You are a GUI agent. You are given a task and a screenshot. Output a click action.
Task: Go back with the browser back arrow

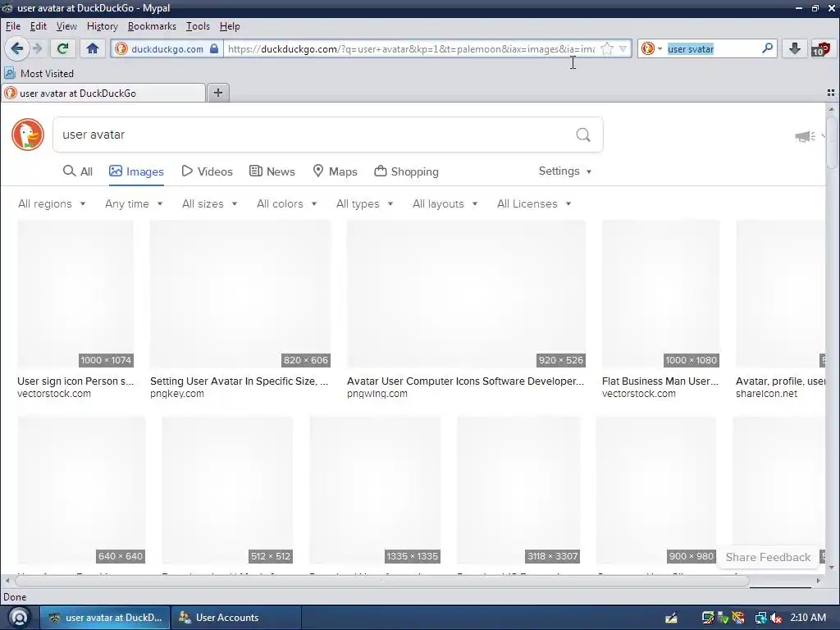16,48
